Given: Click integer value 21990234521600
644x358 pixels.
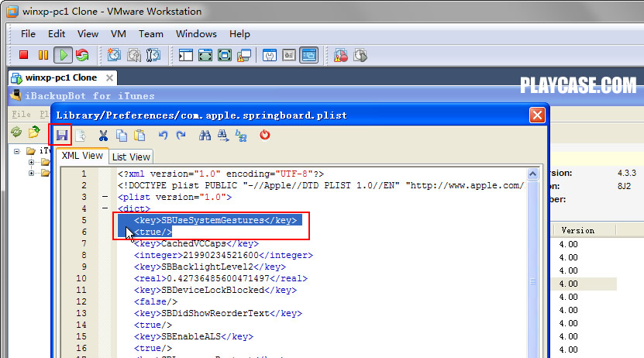Looking at the screenshot, I should (221, 256).
